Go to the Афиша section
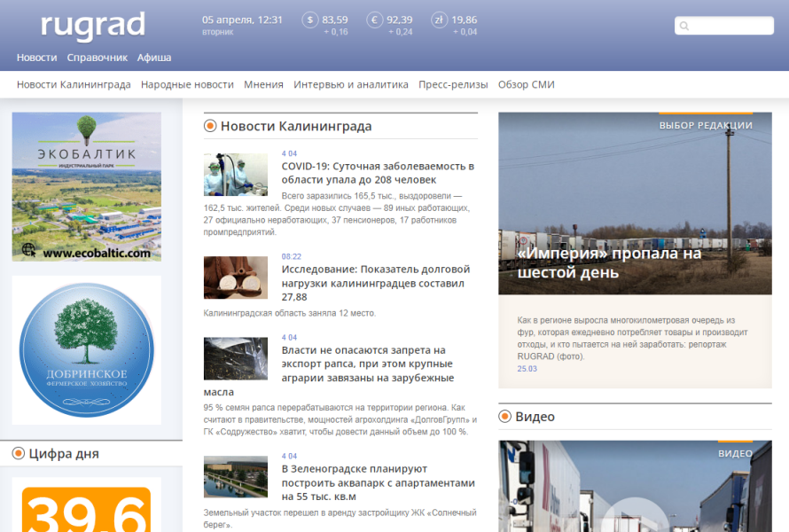The image size is (789, 532). tap(154, 58)
